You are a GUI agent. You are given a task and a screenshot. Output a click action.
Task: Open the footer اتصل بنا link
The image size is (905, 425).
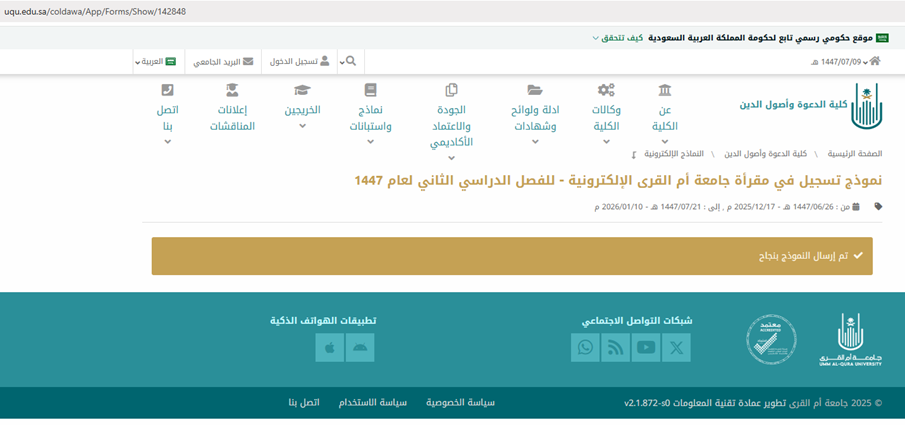pyautogui.click(x=304, y=402)
